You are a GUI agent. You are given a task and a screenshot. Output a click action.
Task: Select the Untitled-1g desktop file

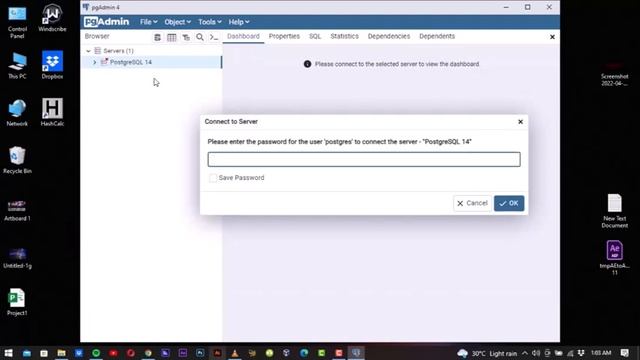(17, 258)
